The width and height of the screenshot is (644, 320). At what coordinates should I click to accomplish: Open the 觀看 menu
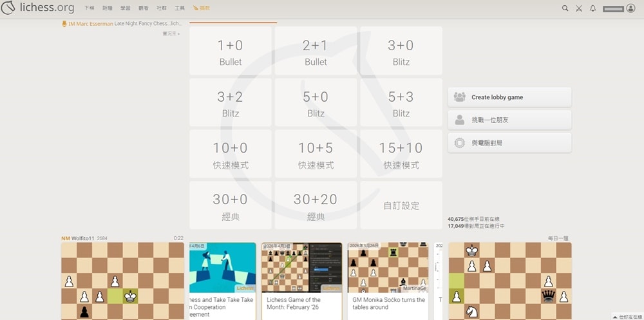point(144,8)
